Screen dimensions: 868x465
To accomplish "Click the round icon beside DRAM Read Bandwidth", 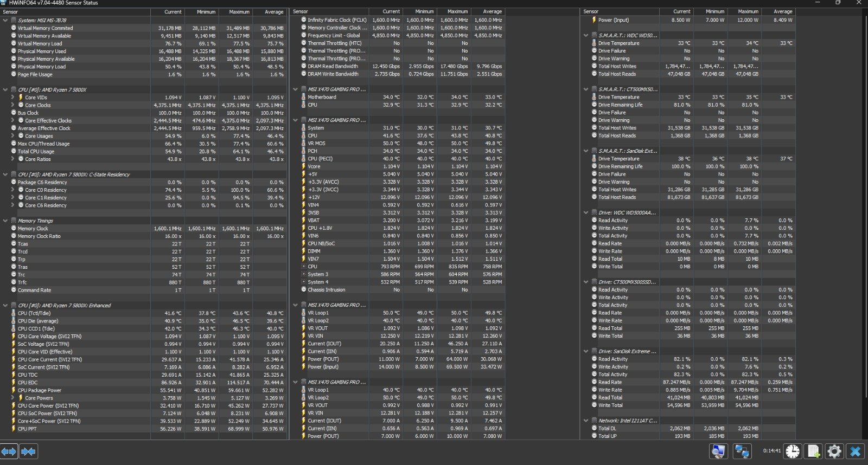I will click(x=304, y=66).
